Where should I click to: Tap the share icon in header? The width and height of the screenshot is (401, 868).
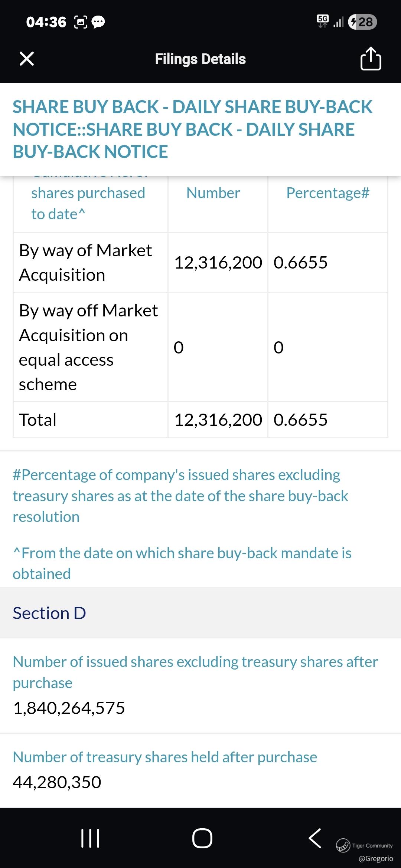(x=371, y=59)
